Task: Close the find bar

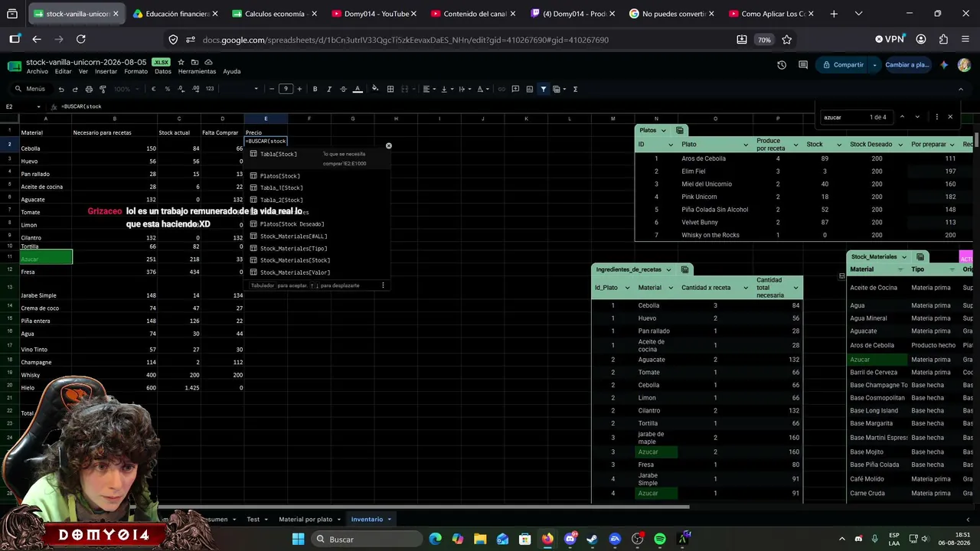Action: click(950, 117)
